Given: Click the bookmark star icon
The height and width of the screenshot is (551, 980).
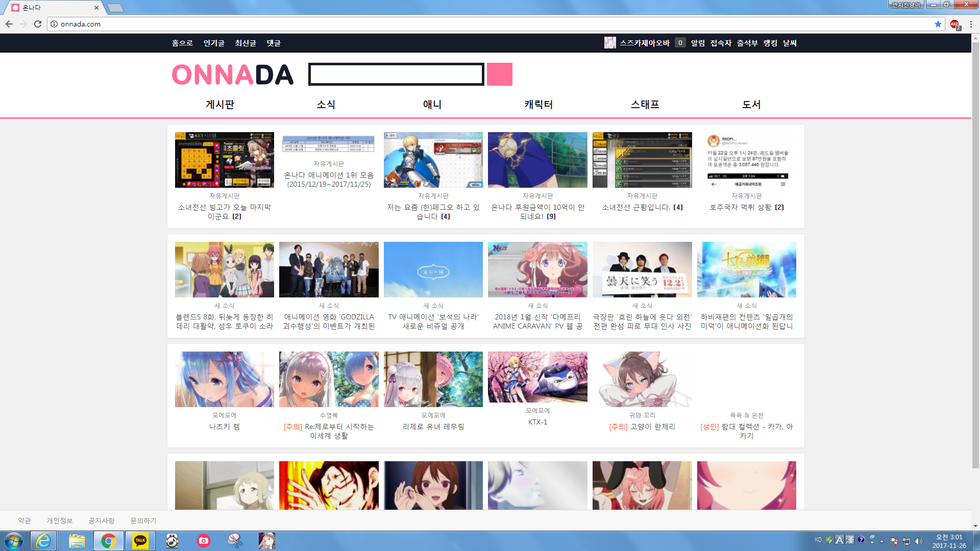Looking at the screenshot, I should (x=938, y=24).
